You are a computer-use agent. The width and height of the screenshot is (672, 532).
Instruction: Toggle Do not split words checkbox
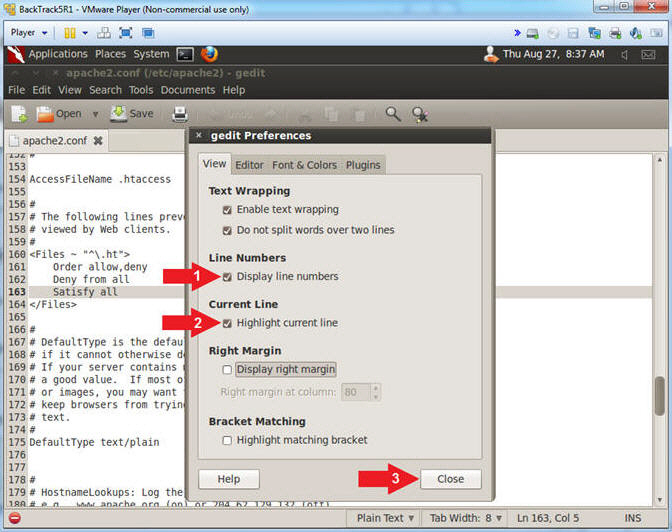pyautogui.click(x=227, y=231)
